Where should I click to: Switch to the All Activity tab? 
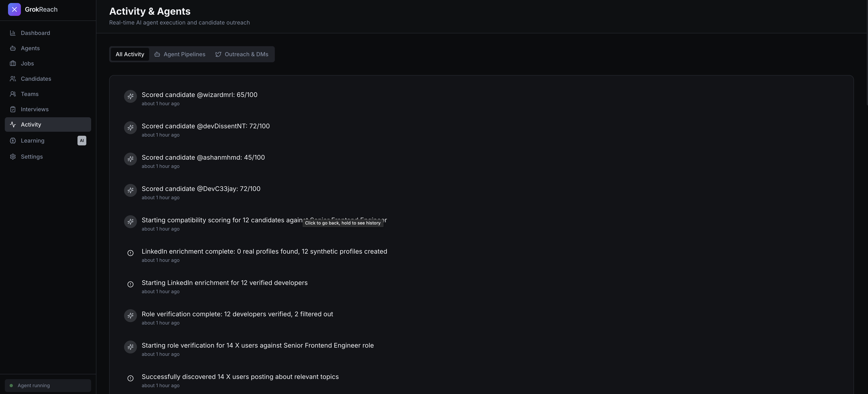pos(130,54)
